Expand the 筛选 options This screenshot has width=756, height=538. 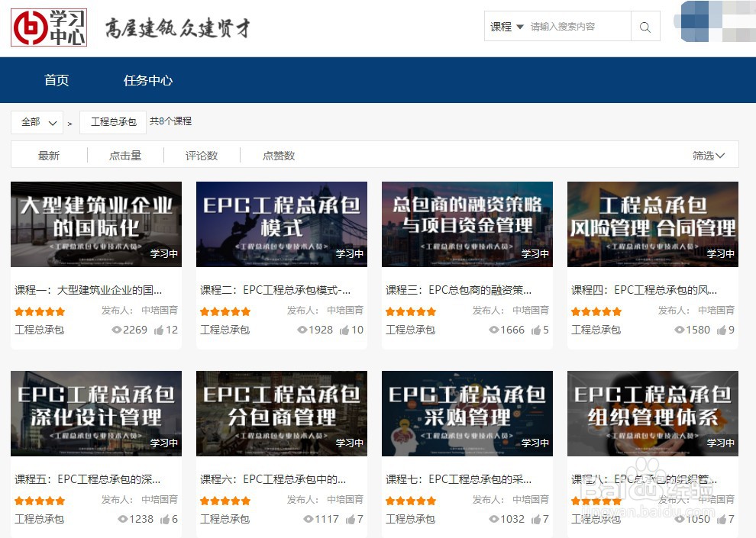click(x=710, y=154)
